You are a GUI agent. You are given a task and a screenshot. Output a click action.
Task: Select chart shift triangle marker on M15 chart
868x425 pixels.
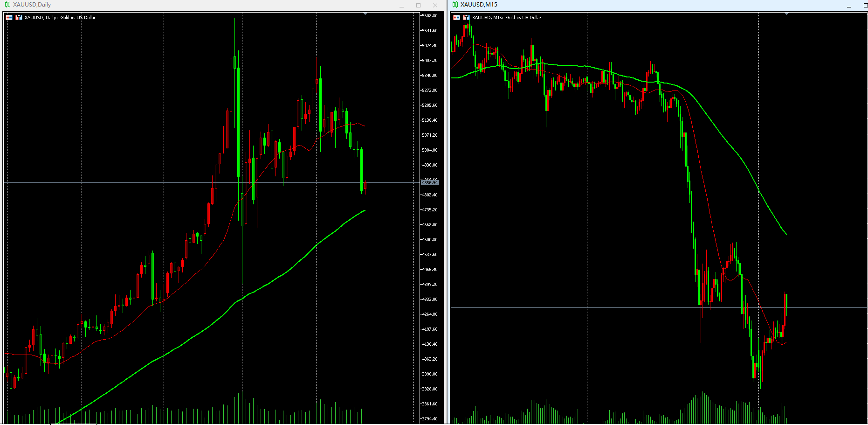[x=786, y=14]
